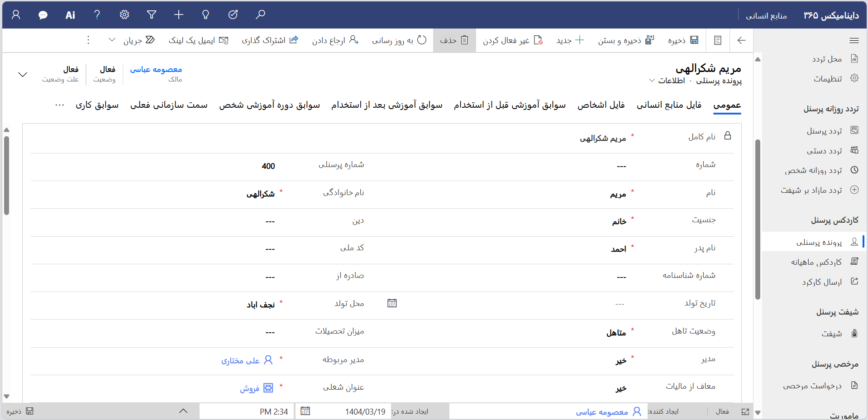The height and width of the screenshot is (420, 868).
Task: Toggle the hamburger navigation menu
Action: point(854,40)
